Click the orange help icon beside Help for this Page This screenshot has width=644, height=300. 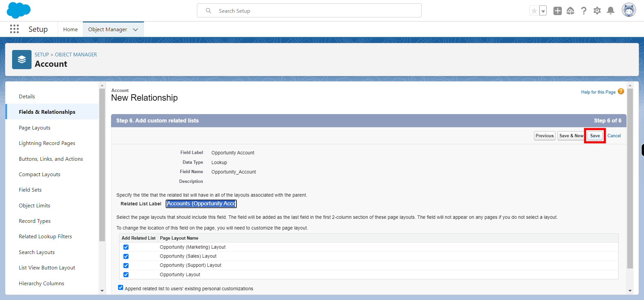pos(621,91)
